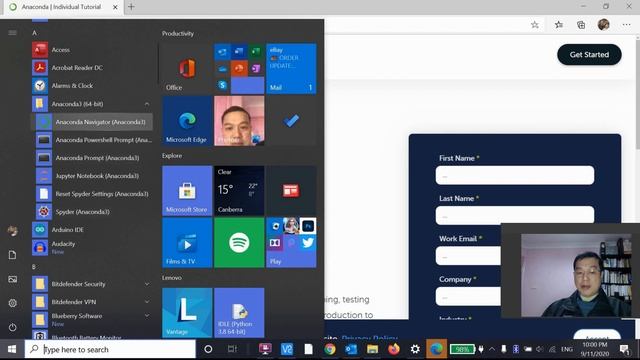The image size is (640, 360).
Task: Add this page to favorites star
Action: pyautogui.click(x=535, y=25)
